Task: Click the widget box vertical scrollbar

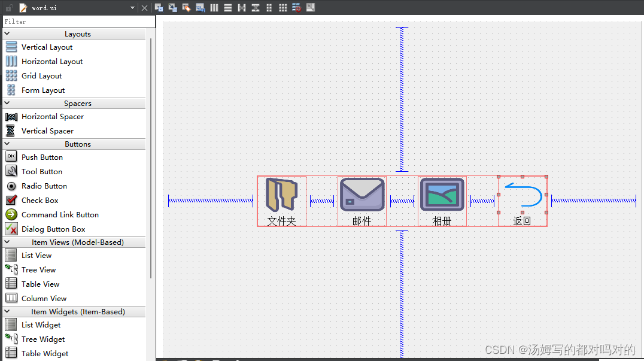Action: pyautogui.click(x=151, y=158)
